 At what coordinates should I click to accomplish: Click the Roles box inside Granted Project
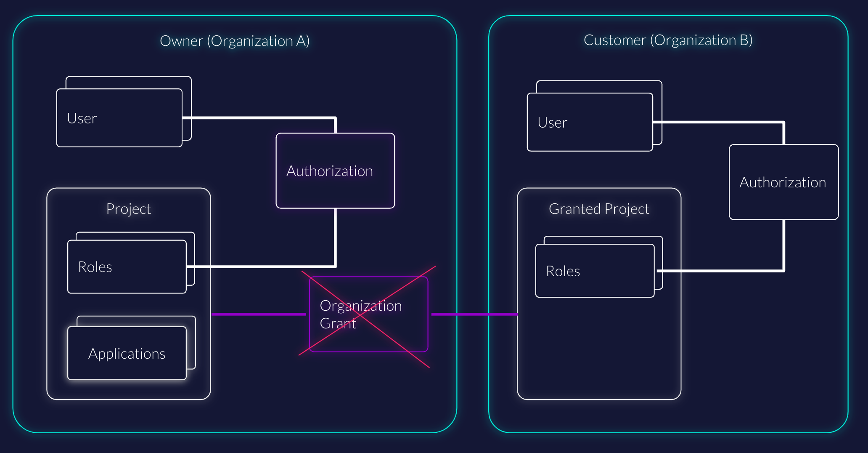pyautogui.click(x=595, y=271)
